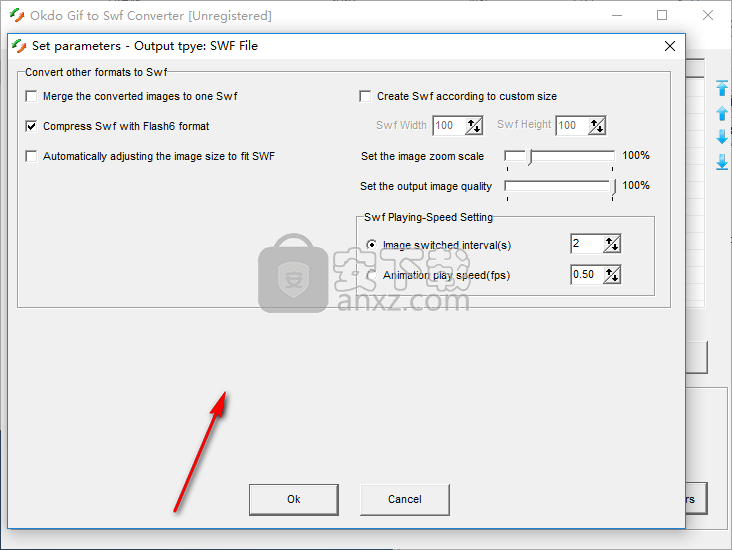Enable Create Swf according to custom size
Image resolution: width=732 pixels, height=550 pixels.
point(365,96)
